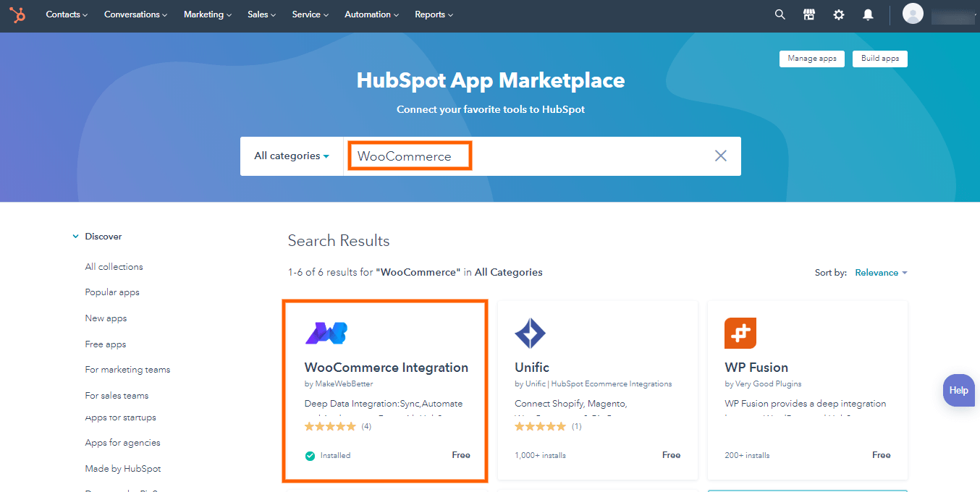Click the MakeWebBetter app logo
The image size is (980, 492).
326,333
